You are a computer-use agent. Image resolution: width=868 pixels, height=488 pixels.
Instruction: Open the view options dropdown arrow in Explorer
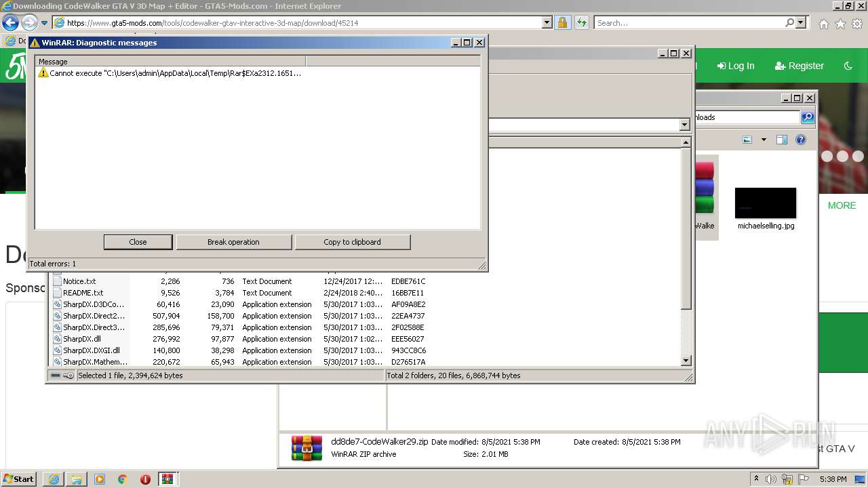764,140
